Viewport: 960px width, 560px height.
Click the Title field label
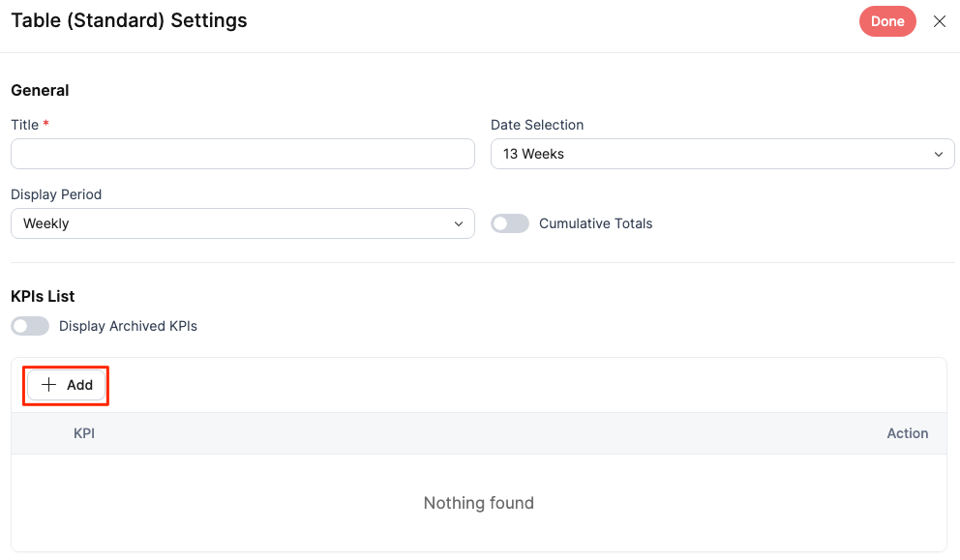[x=25, y=125]
